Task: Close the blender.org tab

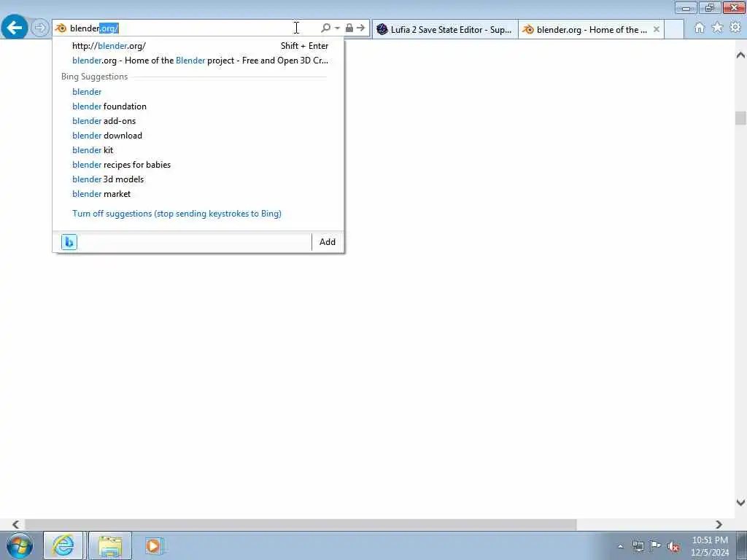Action: (657, 29)
